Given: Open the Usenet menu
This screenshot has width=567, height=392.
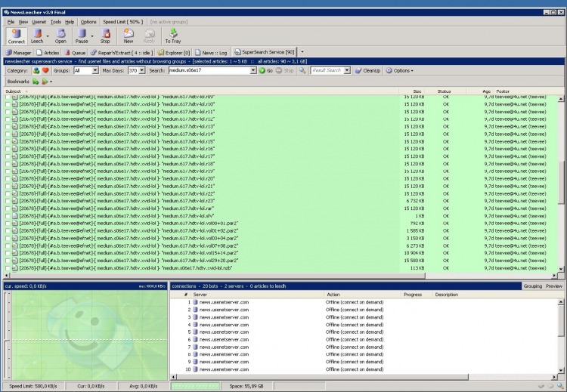Looking at the screenshot, I should pyautogui.click(x=39, y=22).
